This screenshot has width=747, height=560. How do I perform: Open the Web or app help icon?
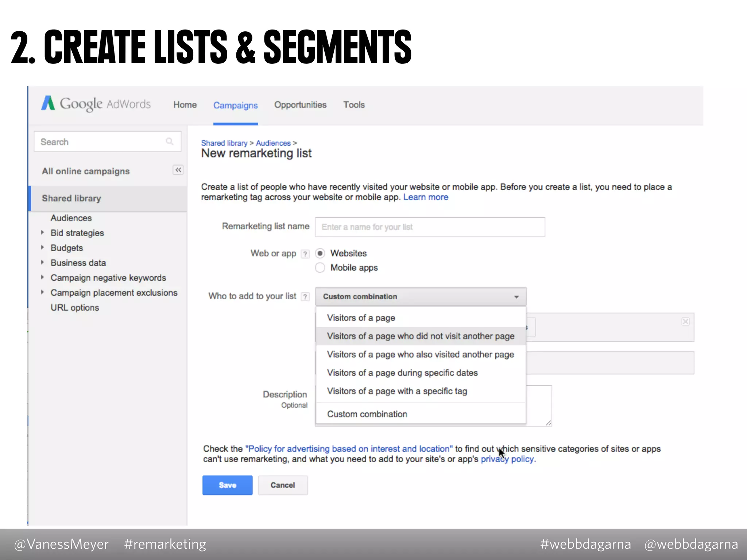305,254
